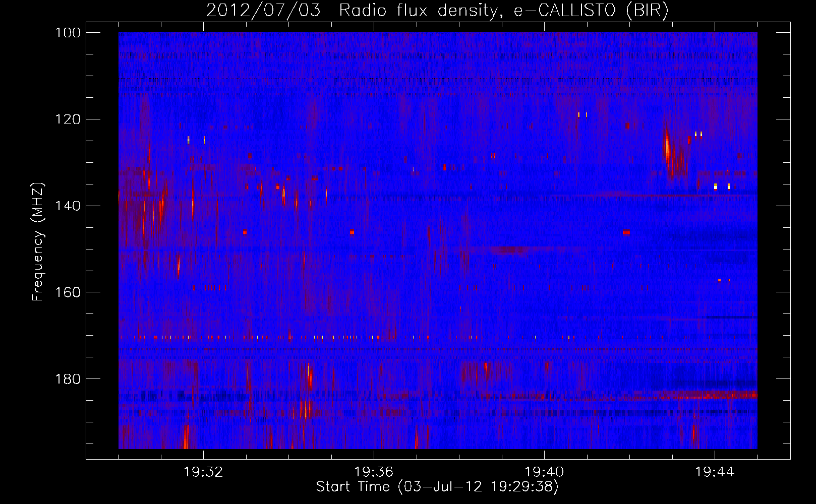Click the 19:32 time tick label
Image resolution: width=816 pixels, height=504 pixels.
(x=203, y=472)
